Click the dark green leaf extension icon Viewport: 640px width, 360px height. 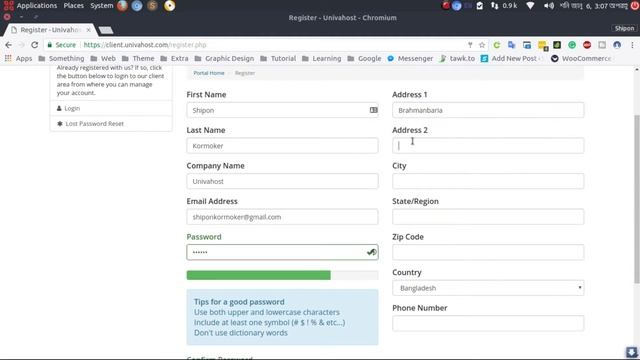[557, 45]
